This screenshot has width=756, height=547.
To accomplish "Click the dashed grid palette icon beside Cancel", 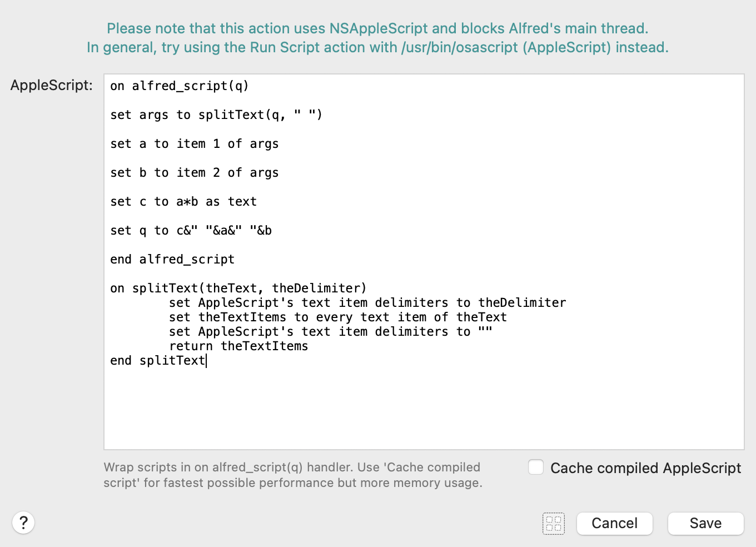I will point(554,523).
